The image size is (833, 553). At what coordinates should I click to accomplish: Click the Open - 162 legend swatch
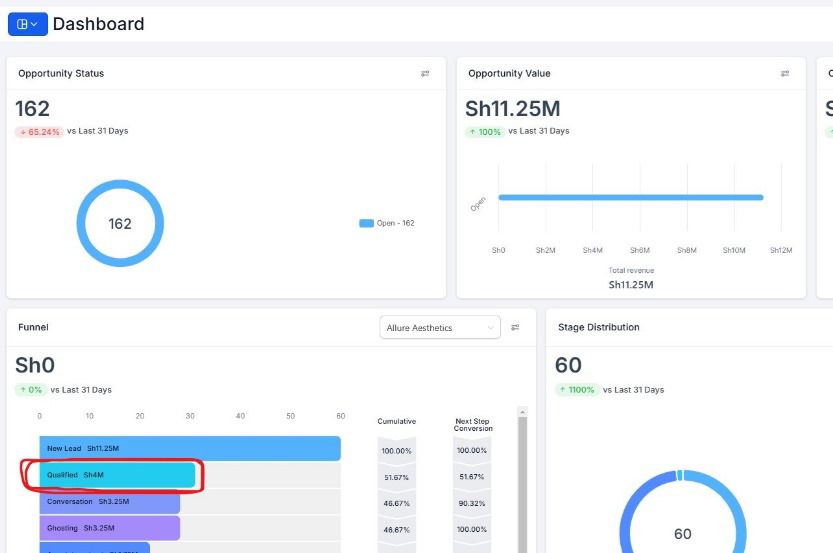[x=366, y=223]
